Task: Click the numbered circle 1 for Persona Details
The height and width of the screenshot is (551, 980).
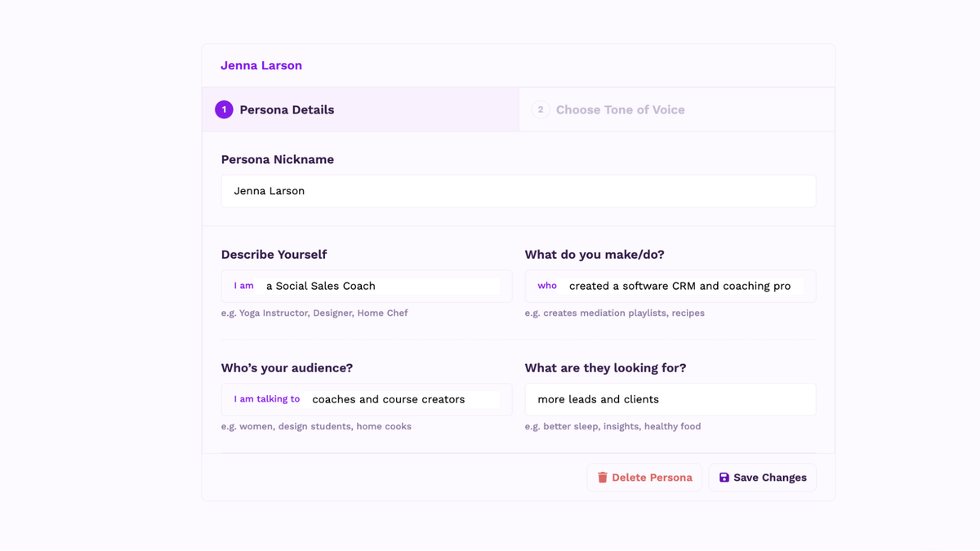Action: pos(224,109)
